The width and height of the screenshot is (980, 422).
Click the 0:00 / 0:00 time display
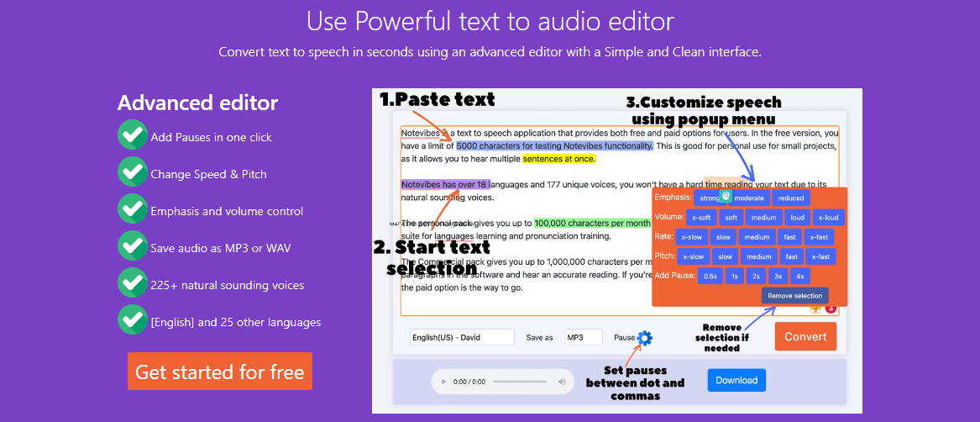[469, 382]
